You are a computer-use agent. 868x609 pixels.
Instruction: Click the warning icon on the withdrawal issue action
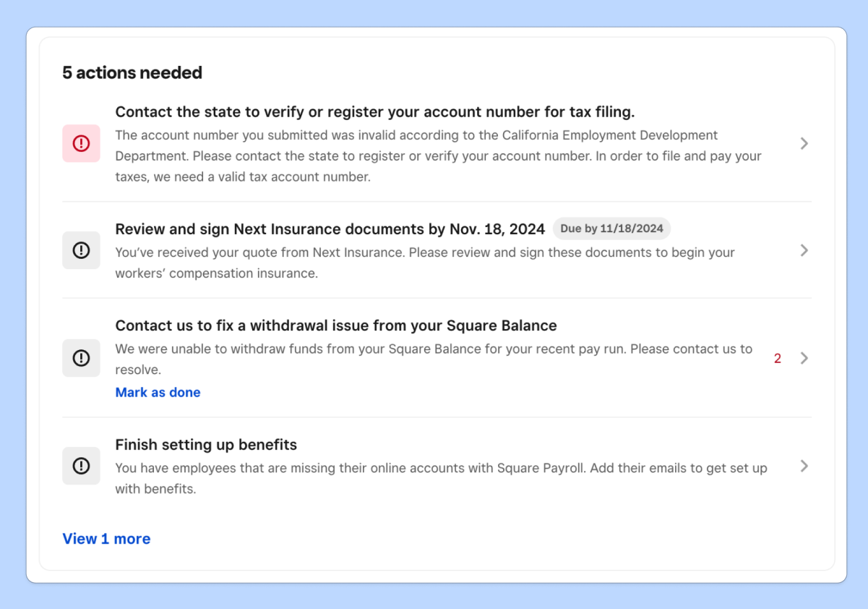click(81, 358)
